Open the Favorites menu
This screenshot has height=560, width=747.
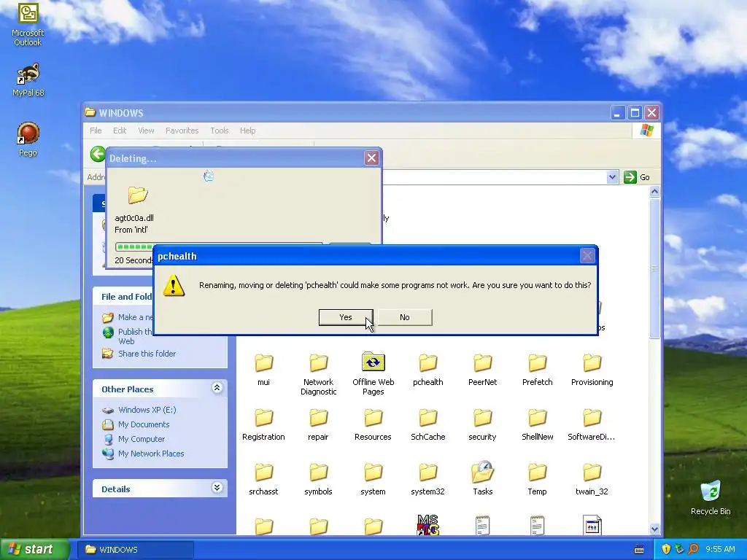[182, 131]
